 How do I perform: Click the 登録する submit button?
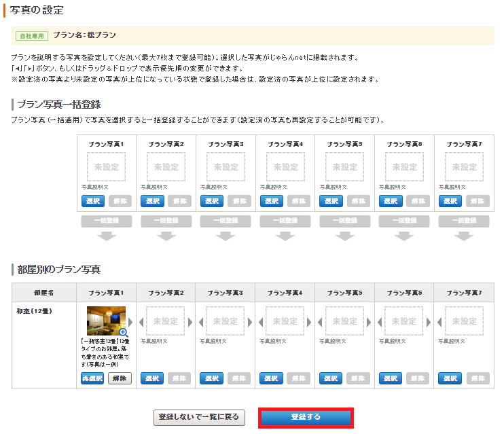click(x=306, y=417)
